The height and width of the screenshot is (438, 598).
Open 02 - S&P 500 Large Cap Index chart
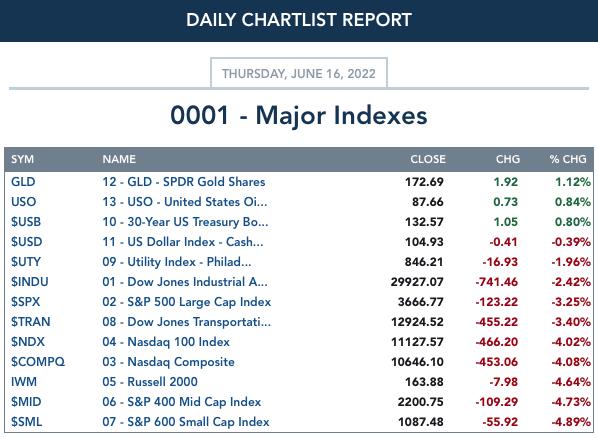point(186,302)
